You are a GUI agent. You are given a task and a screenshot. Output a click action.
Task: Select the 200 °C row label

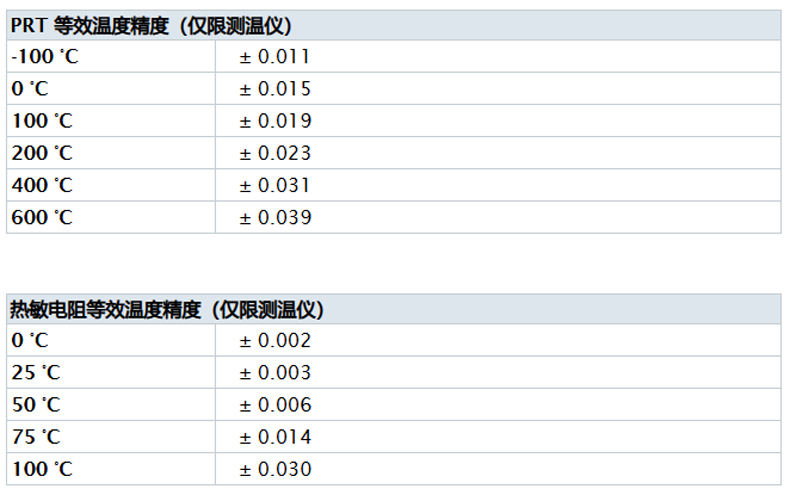click(x=43, y=153)
